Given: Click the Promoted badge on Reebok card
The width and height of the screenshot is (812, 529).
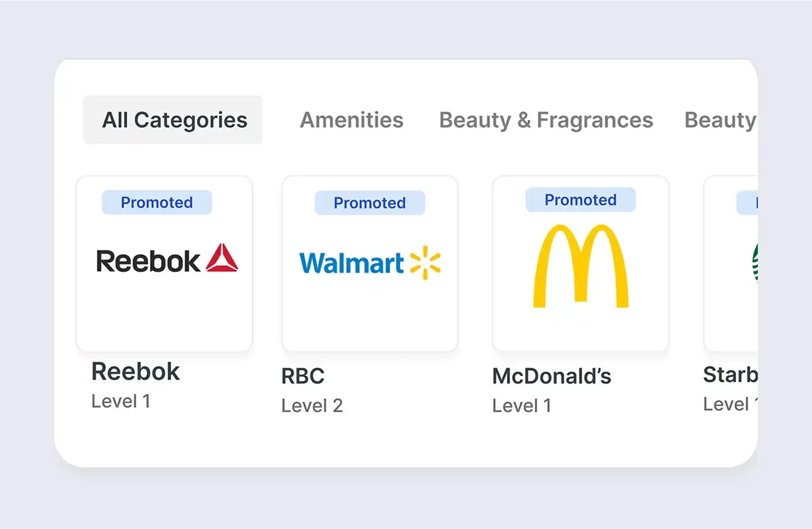Looking at the screenshot, I should 157,202.
